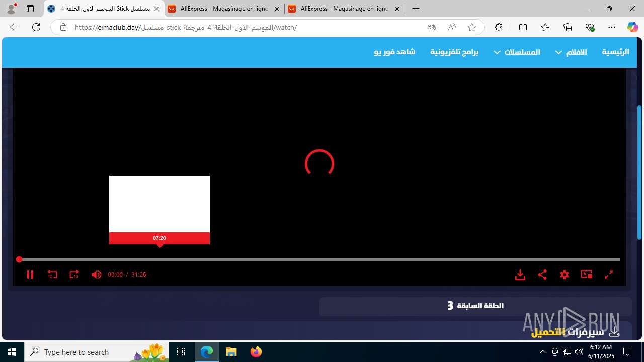This screenshot has height=362, width=644.
Task: Open Edge settings and more menu
Action: point(612,27)
